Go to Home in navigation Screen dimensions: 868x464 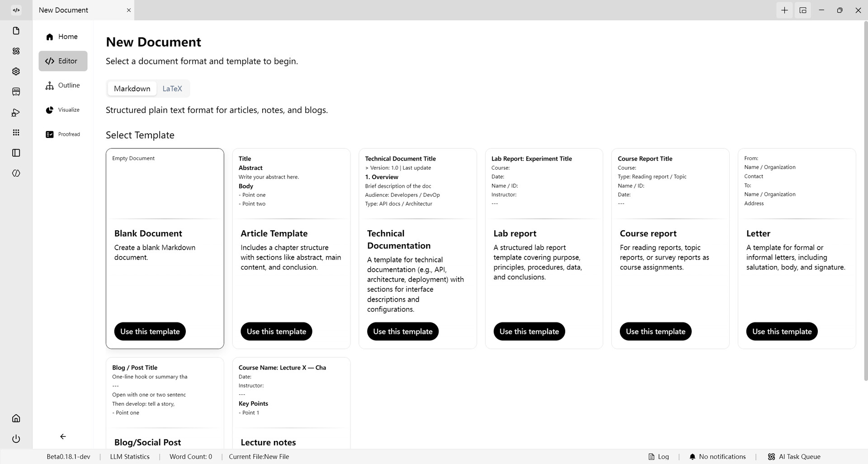pyautogui.click(x=63, y=37)
